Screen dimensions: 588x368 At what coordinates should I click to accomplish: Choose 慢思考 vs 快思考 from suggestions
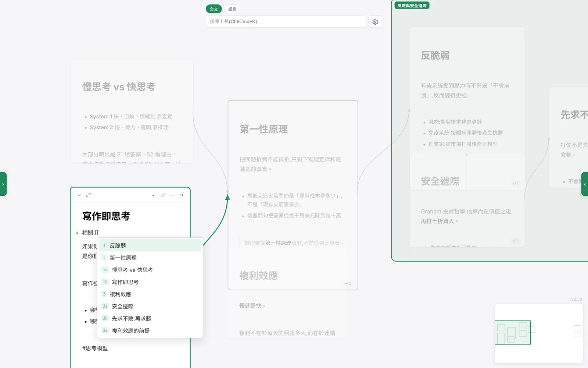pos(150,270)
